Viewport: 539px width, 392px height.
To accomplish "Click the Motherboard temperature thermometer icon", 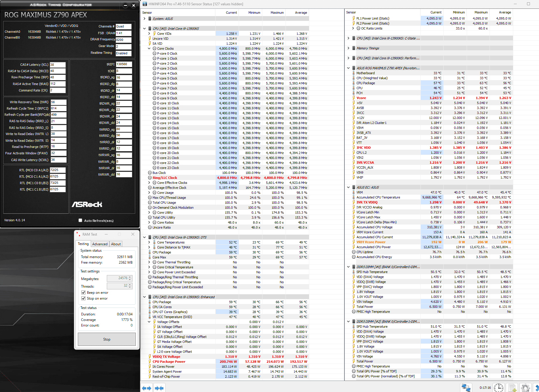I will point(354,73).
